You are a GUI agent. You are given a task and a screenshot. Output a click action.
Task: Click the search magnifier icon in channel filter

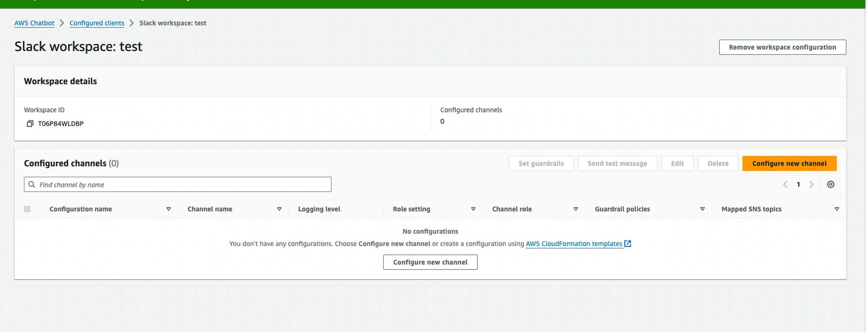pos(32,184)
